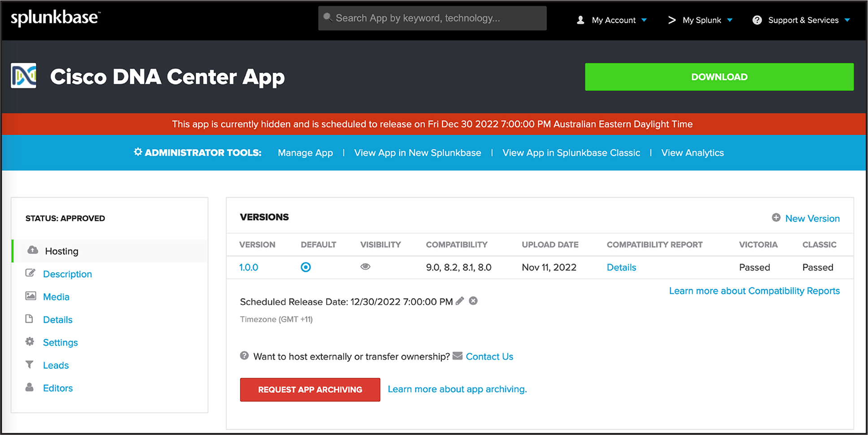Click the STATUS: APPROVED label

click(x=65, y=218)
